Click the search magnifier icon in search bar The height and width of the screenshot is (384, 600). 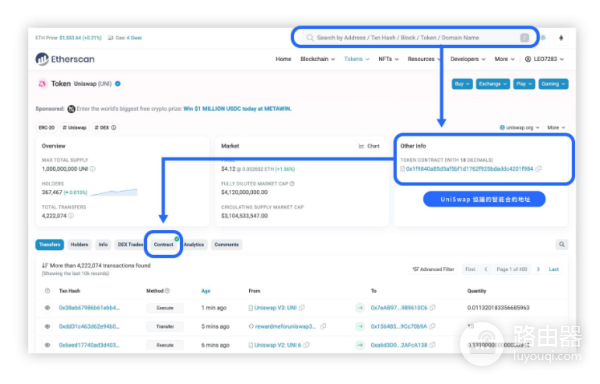pos(310,37)
